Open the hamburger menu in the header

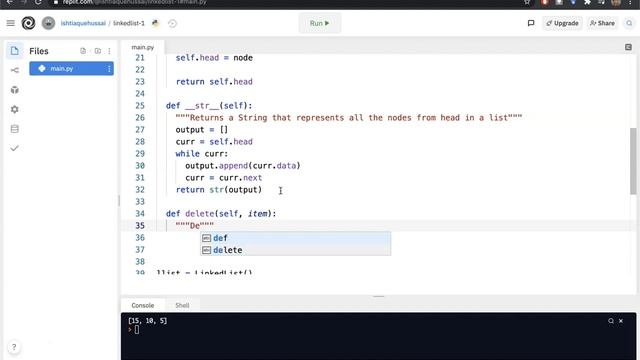pyautogui.click(x=11, y=23)
